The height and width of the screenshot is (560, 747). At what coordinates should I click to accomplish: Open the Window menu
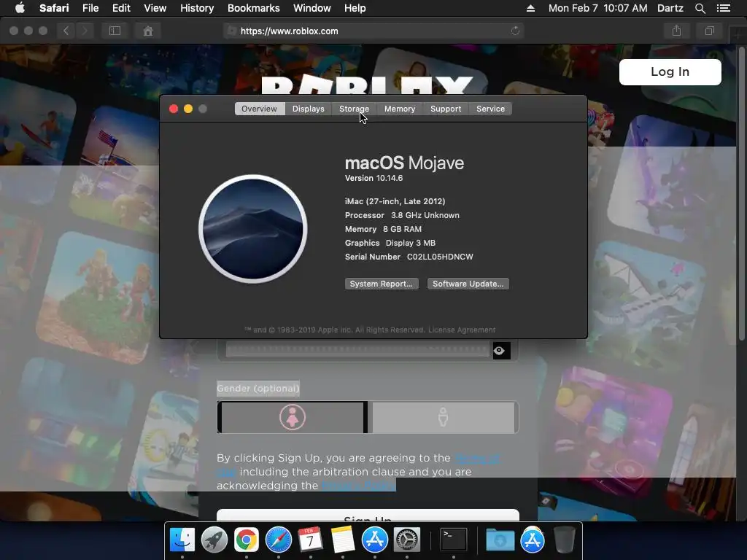point(312,8)
